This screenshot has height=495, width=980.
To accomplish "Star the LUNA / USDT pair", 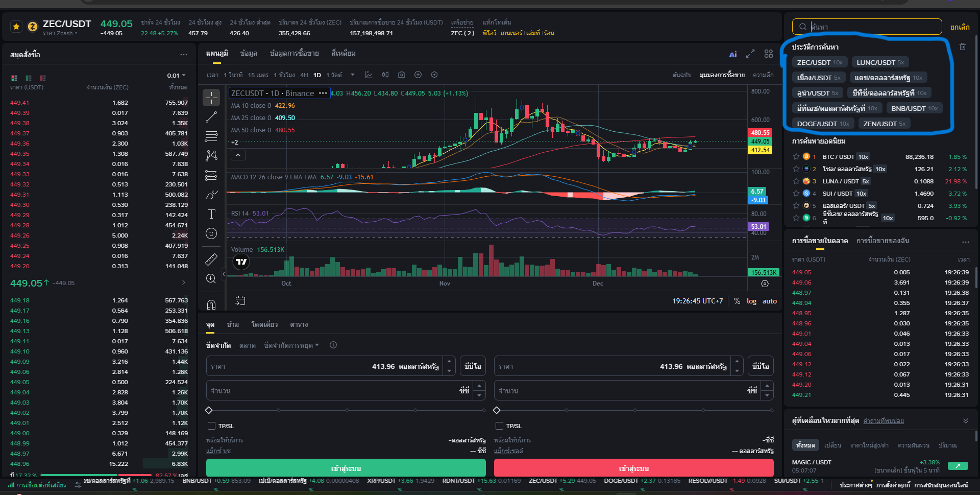I will tap(796, 181).
